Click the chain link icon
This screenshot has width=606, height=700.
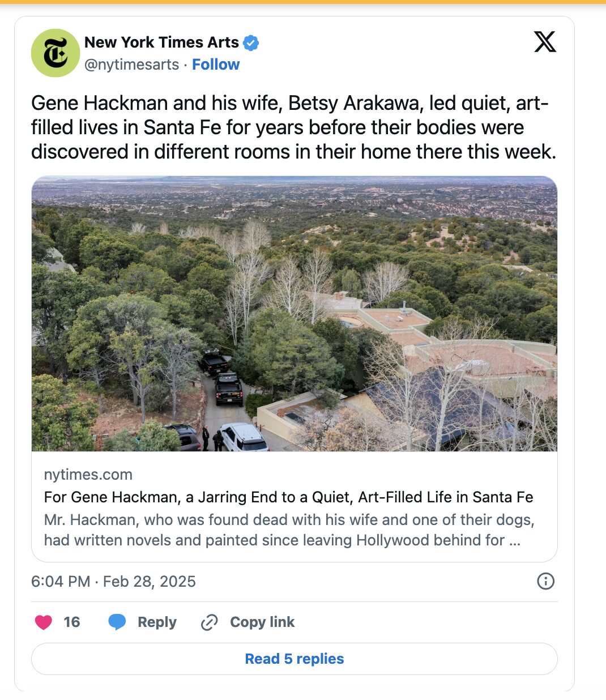pos(210,622)
